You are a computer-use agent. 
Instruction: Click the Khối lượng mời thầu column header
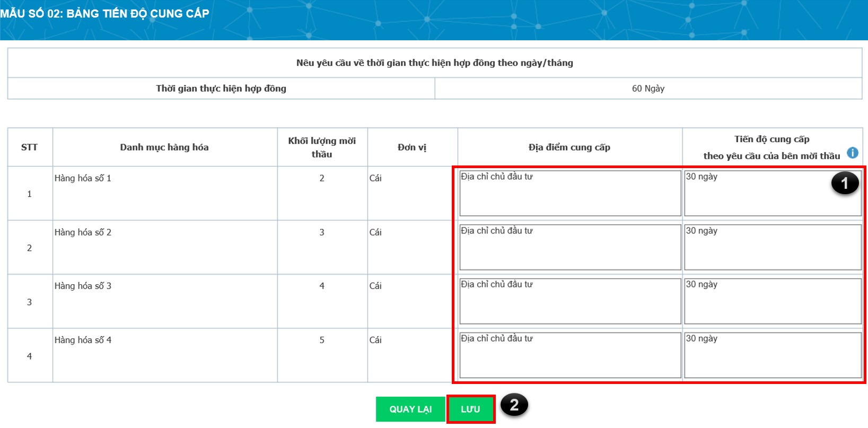[x=322, y=147]
